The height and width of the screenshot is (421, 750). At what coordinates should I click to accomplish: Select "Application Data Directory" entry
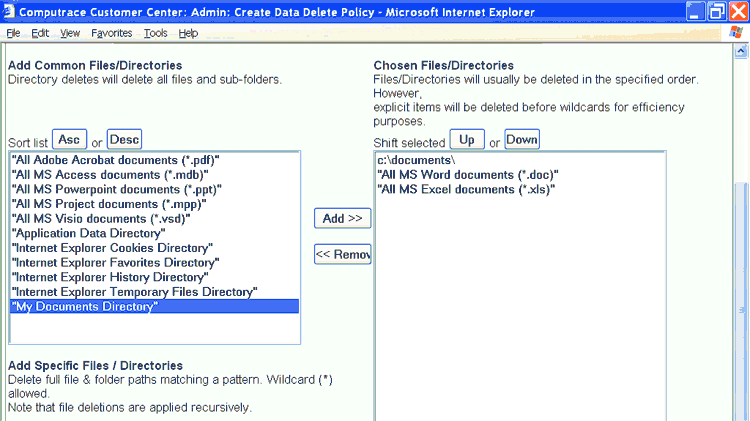tap(154, 233)
